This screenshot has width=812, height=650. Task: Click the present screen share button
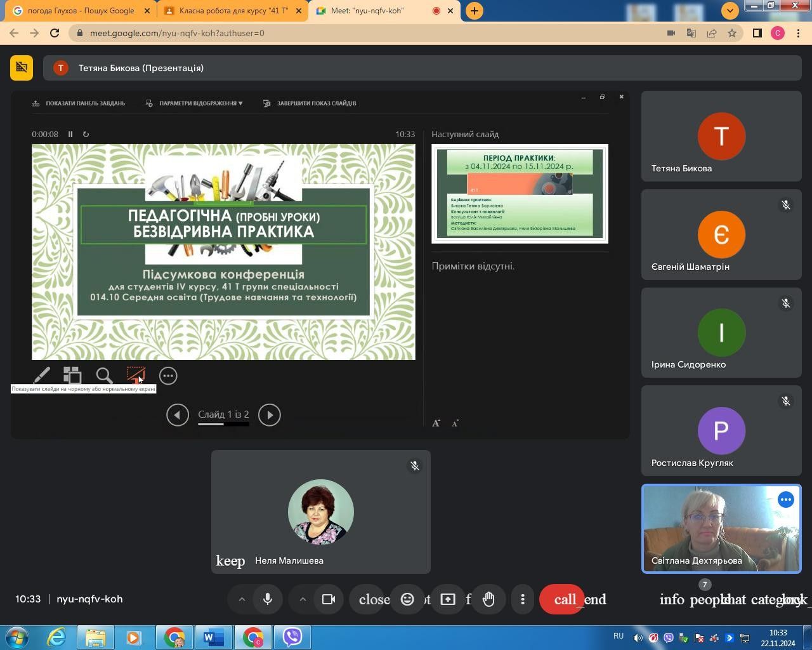[448, 599]
